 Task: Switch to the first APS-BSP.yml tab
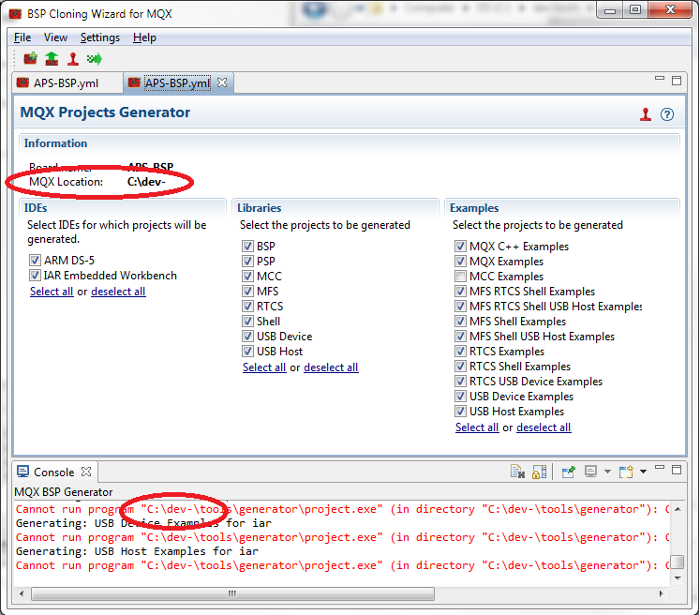pyautogui.click(x=67, y=83)
